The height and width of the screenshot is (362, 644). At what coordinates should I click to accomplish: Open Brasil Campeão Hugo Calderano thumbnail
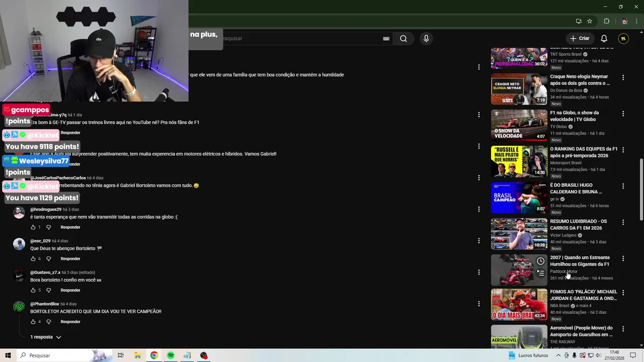tap(519, 198)
